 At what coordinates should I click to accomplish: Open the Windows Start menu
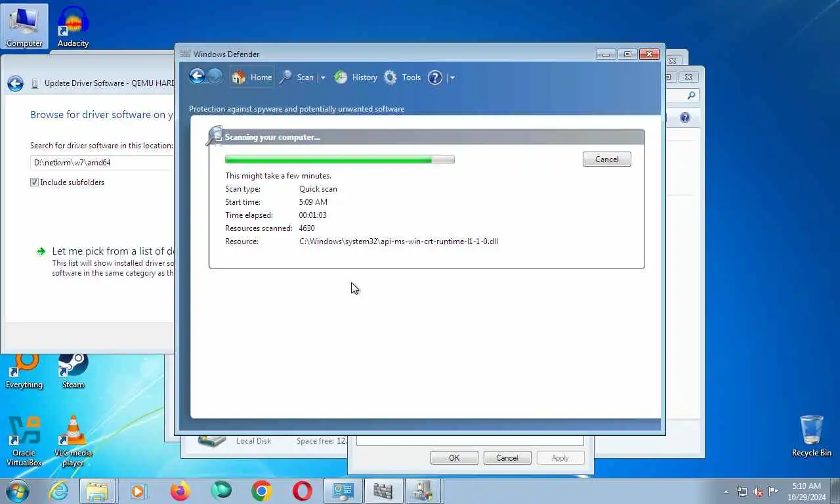click(x=17, y=491)
